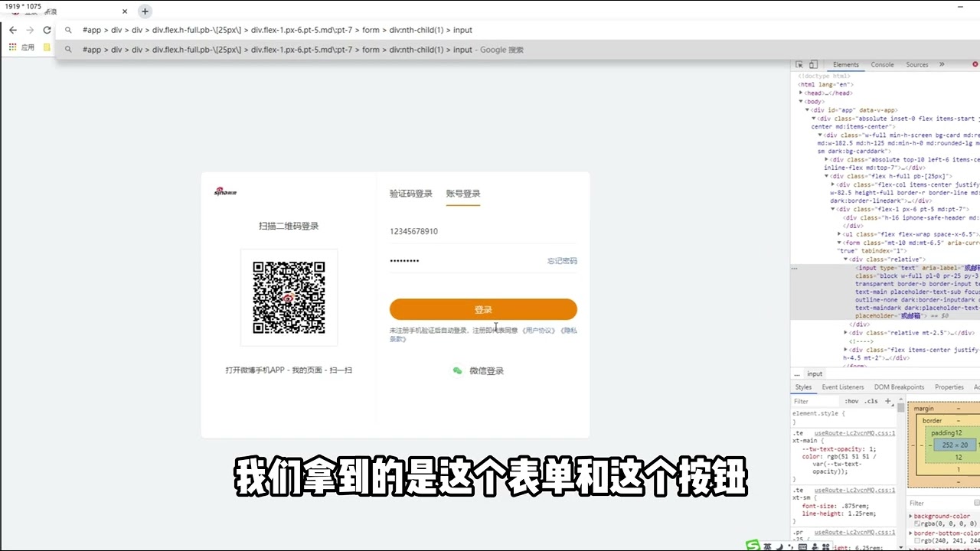Expand border-bottom-color computed property
Viewport: 980px width, 551px height.
point(911,533)
